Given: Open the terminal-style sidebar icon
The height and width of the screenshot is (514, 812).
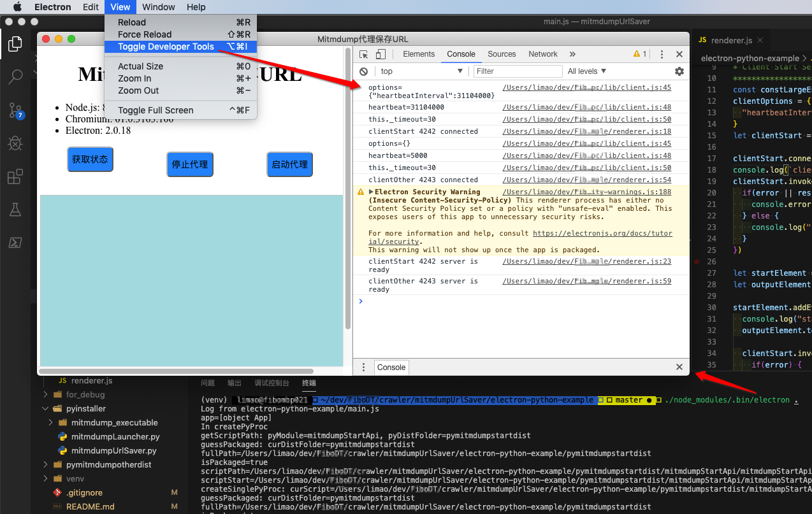Looking at the screenshot, I should pos(15,243).
